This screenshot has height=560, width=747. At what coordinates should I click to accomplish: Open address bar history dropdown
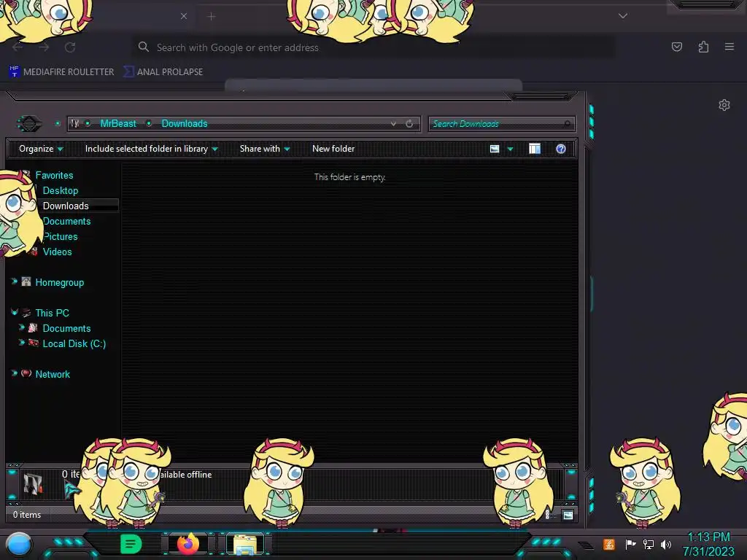pos(393,124)
